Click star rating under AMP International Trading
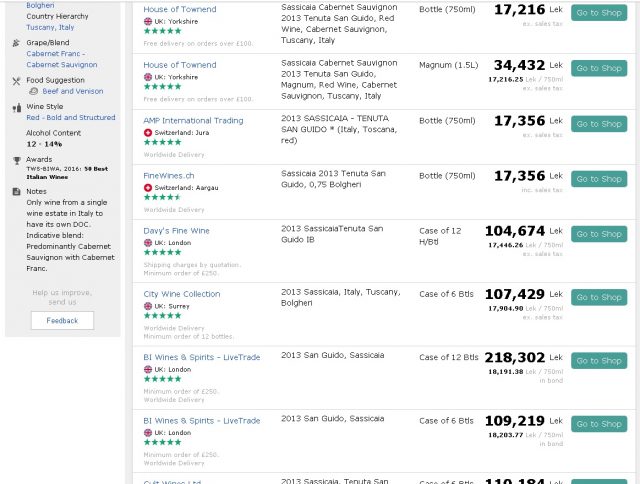 coord(162,142)
